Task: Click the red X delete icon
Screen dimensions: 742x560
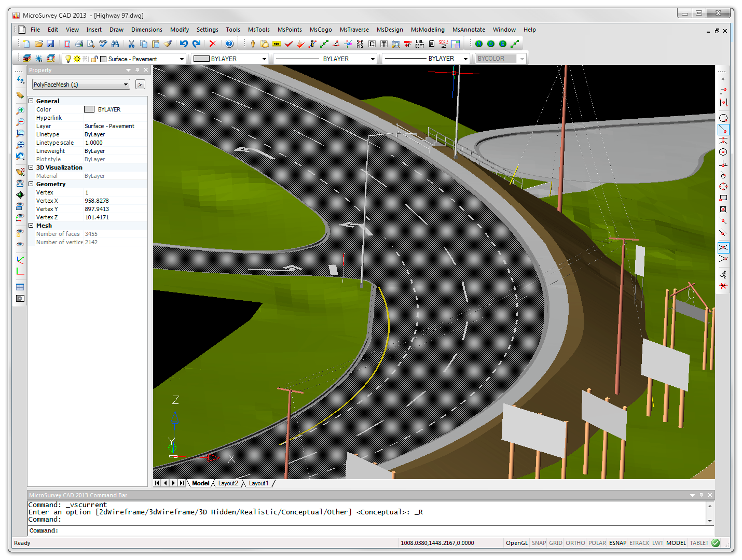Action: 212,44
